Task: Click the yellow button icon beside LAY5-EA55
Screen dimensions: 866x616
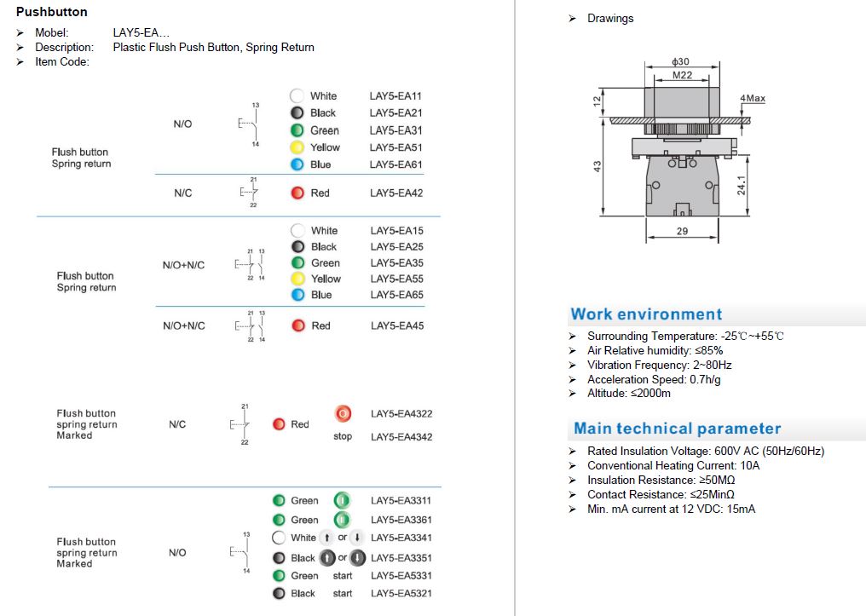Action: (297, 279)
